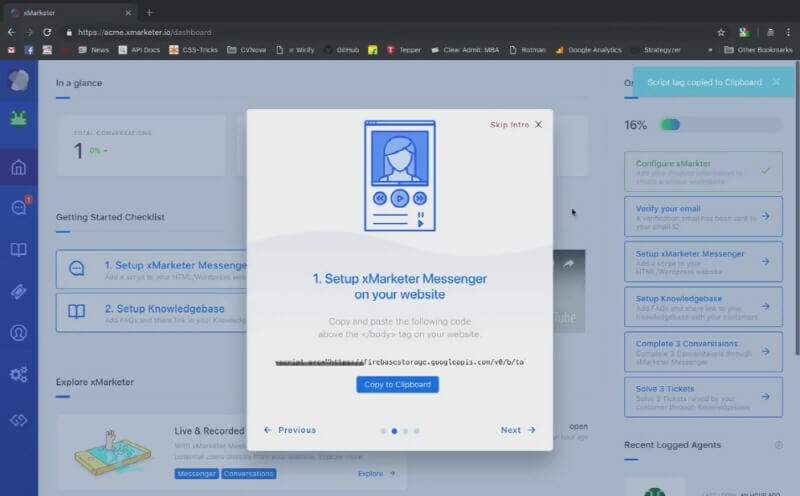Click the xMarketer logo at sidebar top
The height and width of the screenshot is (496, 800).
18,80
